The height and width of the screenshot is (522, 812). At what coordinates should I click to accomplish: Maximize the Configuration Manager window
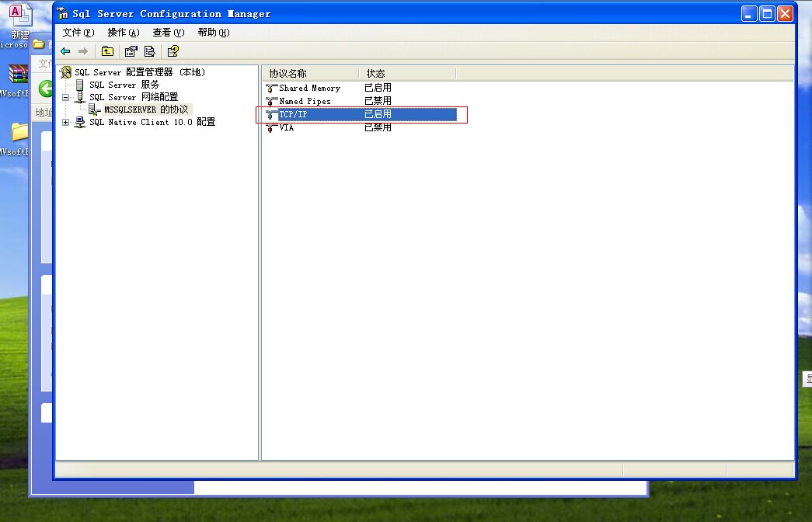point(767,13)
